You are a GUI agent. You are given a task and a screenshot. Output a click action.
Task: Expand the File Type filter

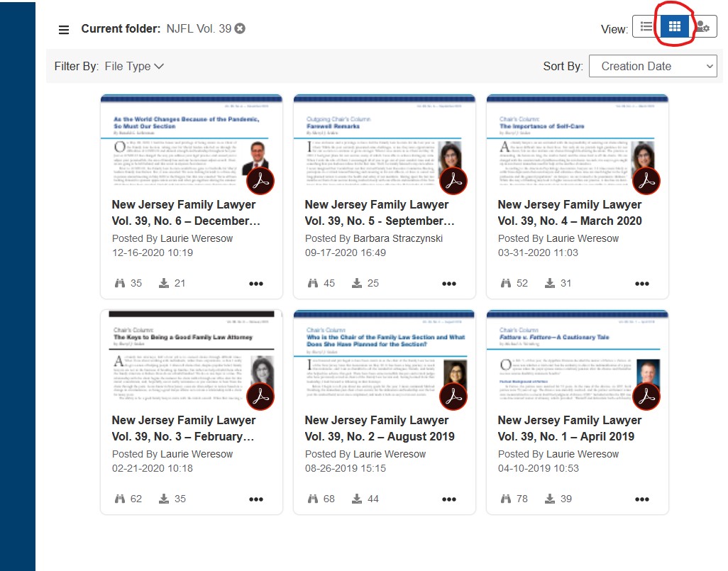(134, 67)
